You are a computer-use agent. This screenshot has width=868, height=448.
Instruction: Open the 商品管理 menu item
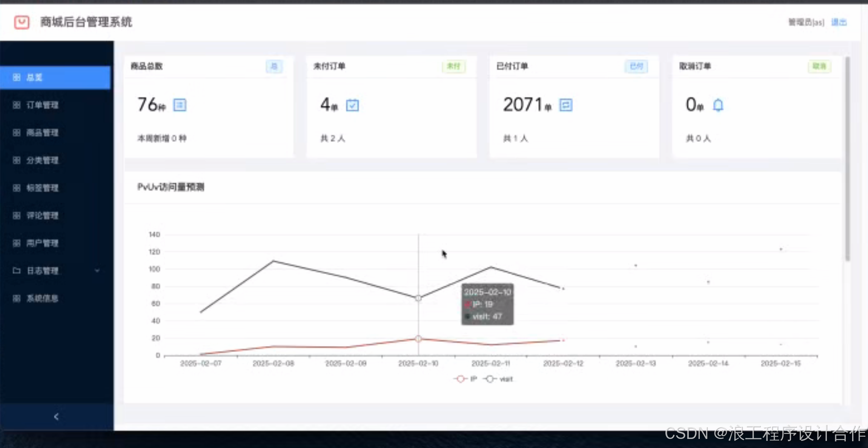click(x=42, y=133)
